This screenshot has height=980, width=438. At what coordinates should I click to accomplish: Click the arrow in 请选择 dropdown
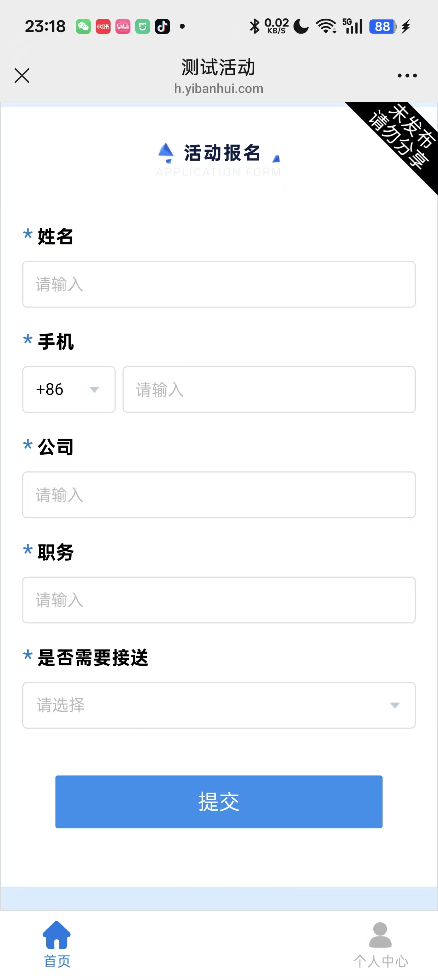395,706
